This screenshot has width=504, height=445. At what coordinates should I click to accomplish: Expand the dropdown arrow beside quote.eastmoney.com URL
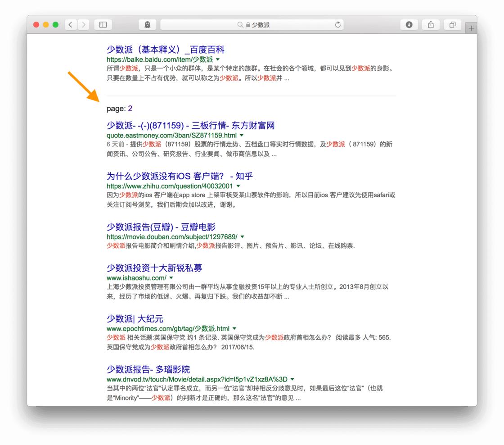click(242, 136)
